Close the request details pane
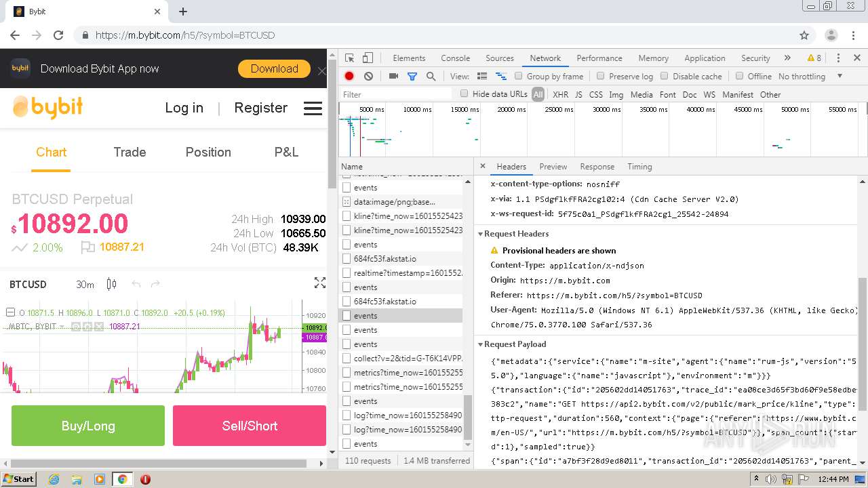This screenshot has width=868, height=488. click(x=483, y=166)
